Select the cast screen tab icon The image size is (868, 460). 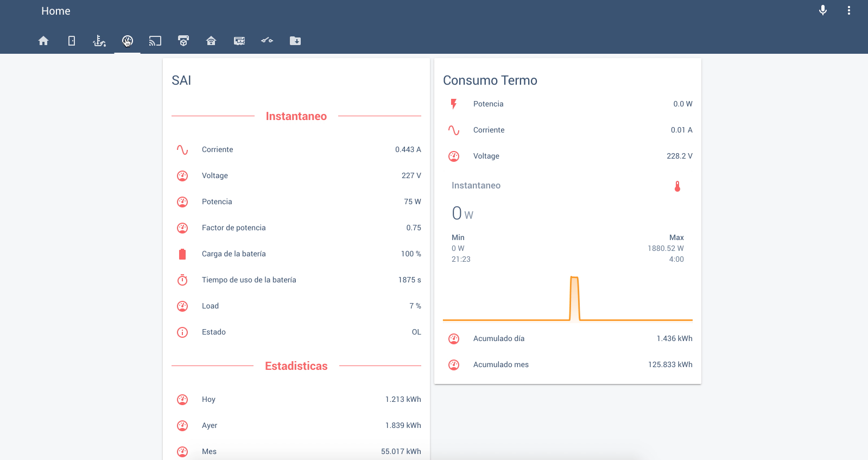155,41
